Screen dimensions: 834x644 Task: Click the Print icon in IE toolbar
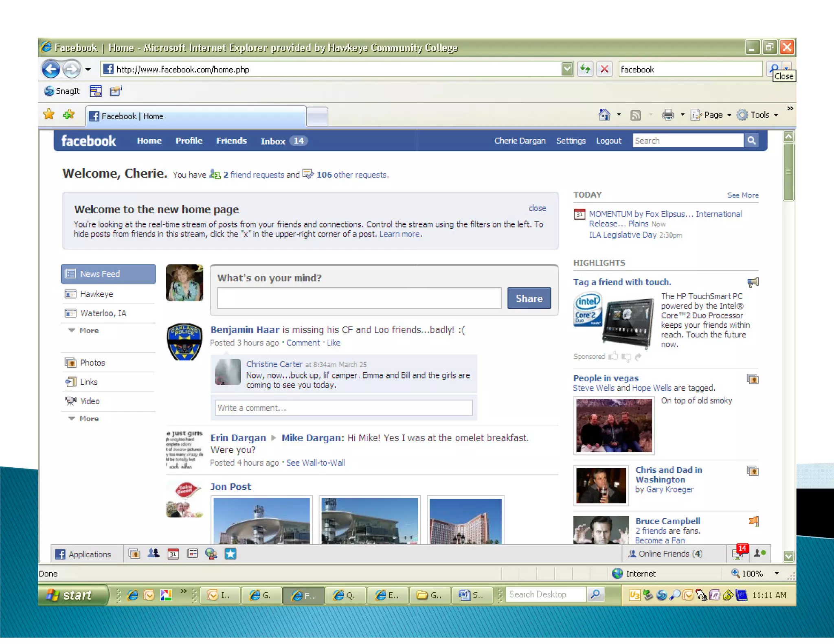pyautogui.click(x=668, y=115)
